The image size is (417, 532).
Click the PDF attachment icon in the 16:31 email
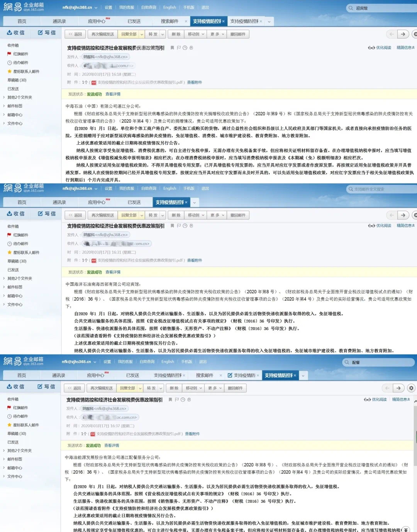pos(94,260)
